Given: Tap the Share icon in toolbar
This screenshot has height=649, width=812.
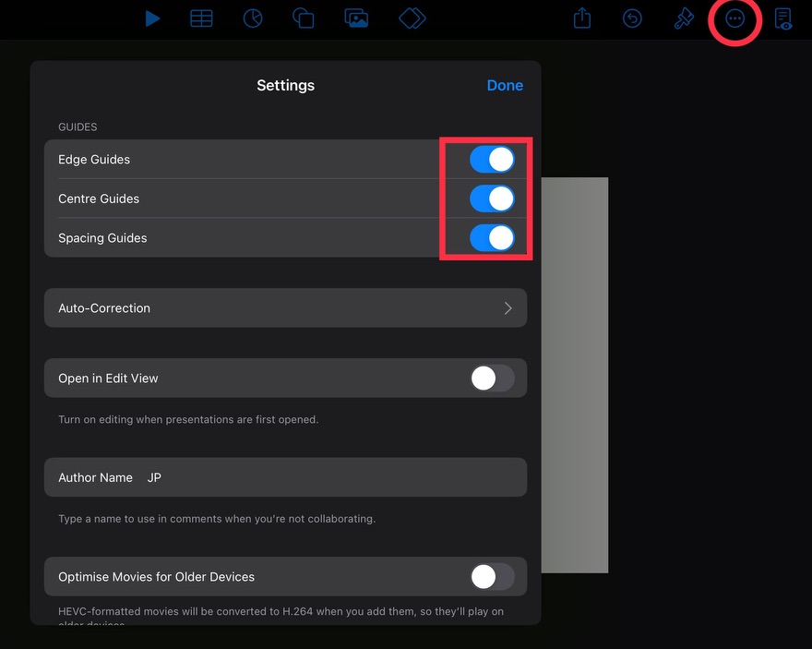Looking at the screenshot, I should pyautogui.click(x=582, y=18).
